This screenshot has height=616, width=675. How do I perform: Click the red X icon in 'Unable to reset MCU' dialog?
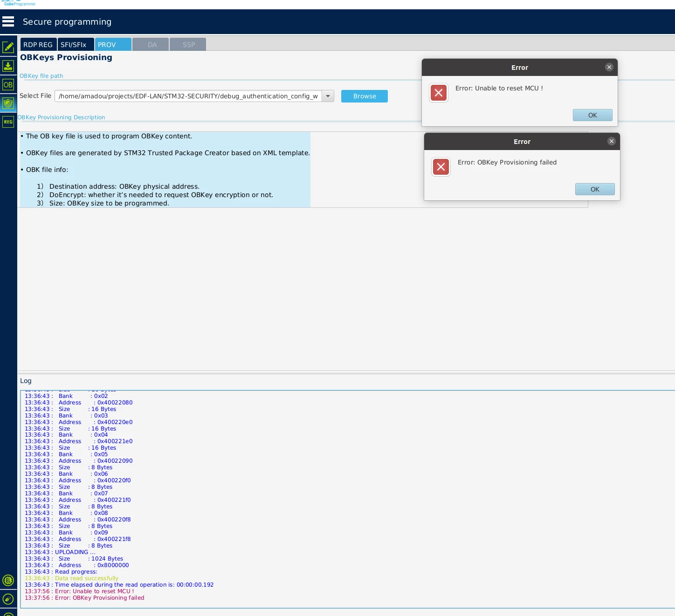pyautogui.click(x=439, y=93)
